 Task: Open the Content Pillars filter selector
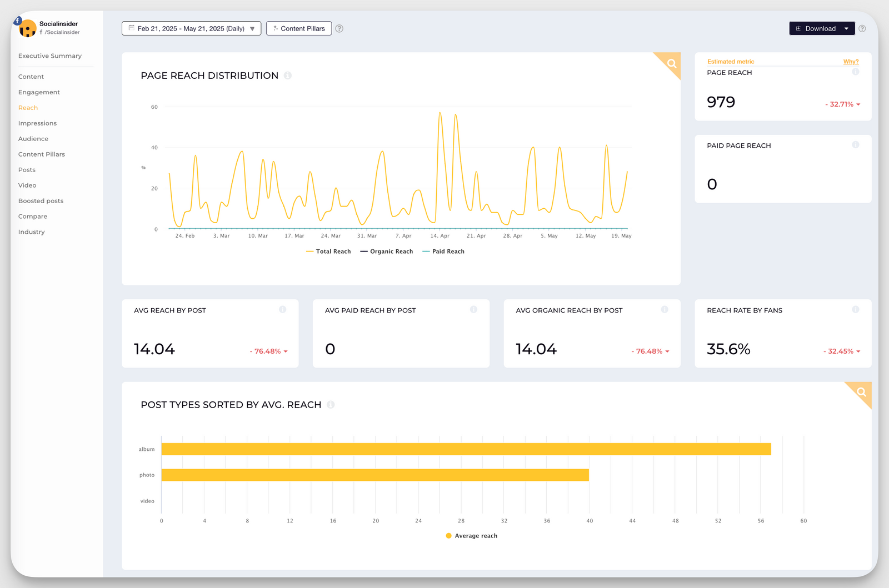coord(298,28)
